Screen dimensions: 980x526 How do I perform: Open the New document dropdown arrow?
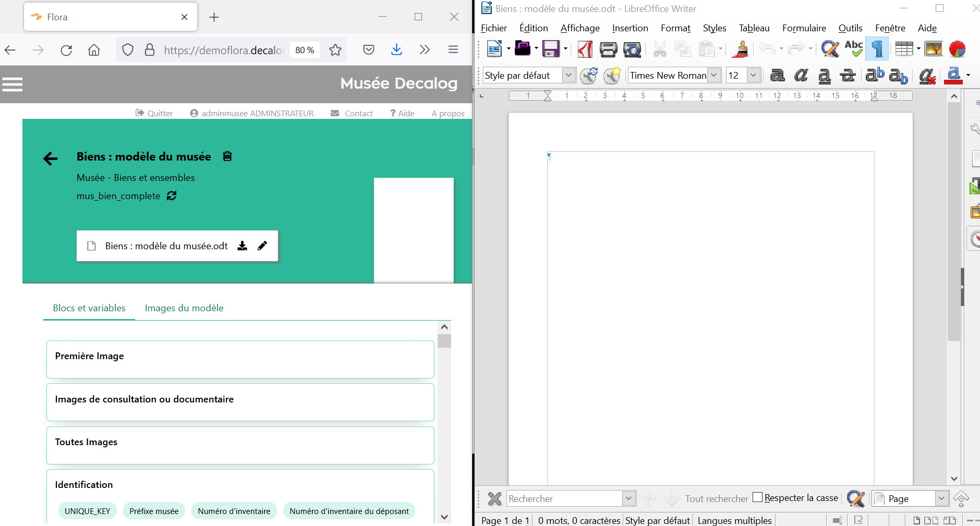[509, 49]
